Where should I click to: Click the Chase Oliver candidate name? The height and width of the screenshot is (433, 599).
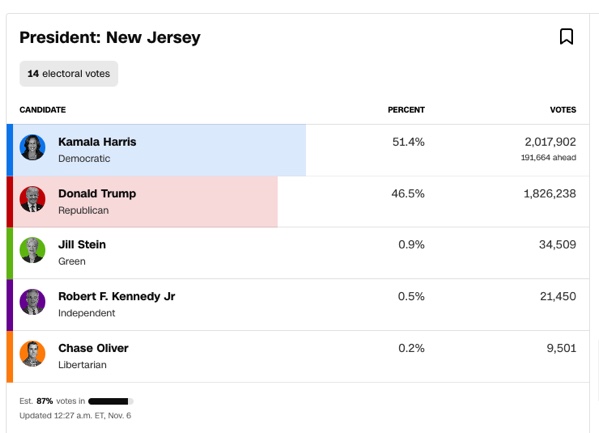coord(93,348)
